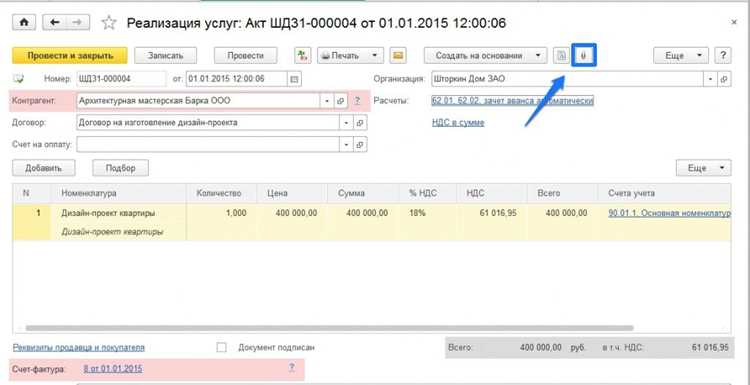Viewport: 750px width, 385px height.
Task: Go to the home page icon
Action: [24, 22]
